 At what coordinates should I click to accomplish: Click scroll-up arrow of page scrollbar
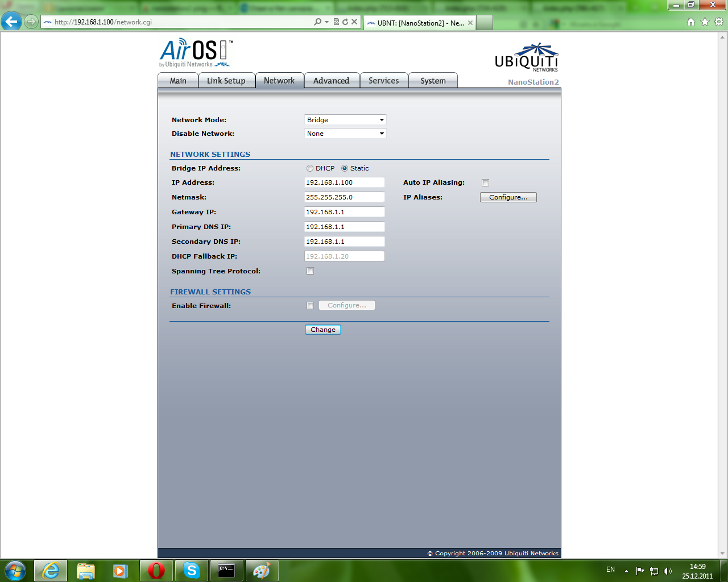coord(723,36)
